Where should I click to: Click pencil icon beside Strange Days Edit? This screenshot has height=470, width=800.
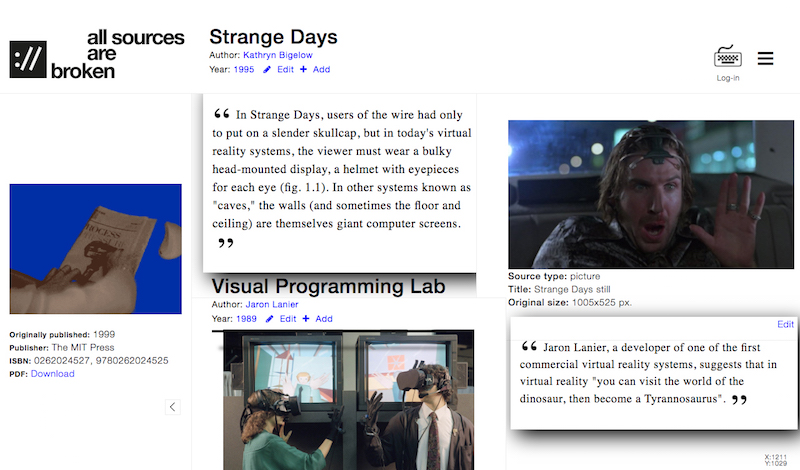[267, 69]
